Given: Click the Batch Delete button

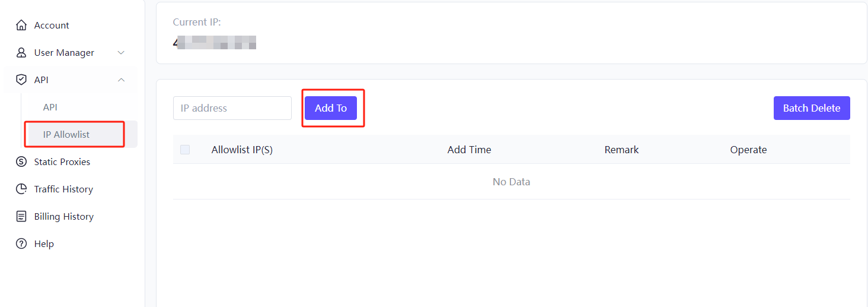Looking at the screenshot, I should (812, 108).
